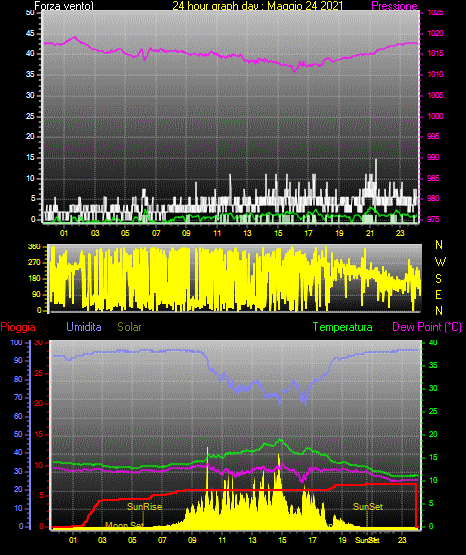
Task: Select the '995' pressure axis value
Action: click(433, 136)
